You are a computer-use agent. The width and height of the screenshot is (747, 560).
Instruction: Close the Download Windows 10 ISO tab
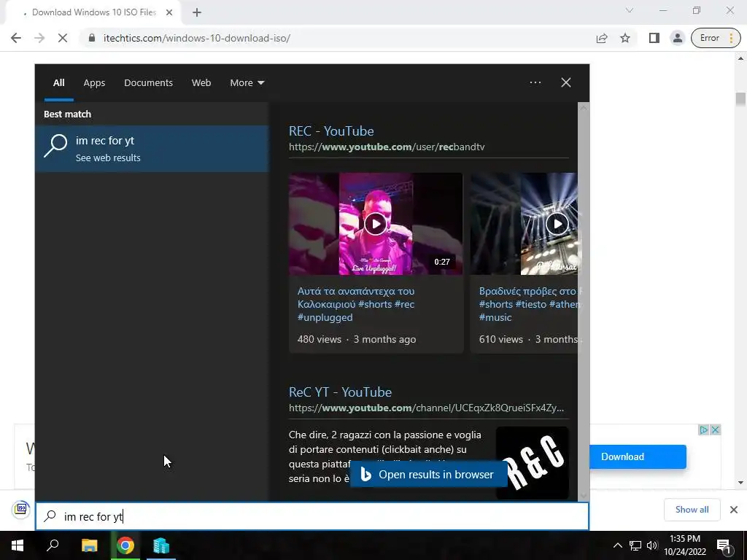(169, 12)
